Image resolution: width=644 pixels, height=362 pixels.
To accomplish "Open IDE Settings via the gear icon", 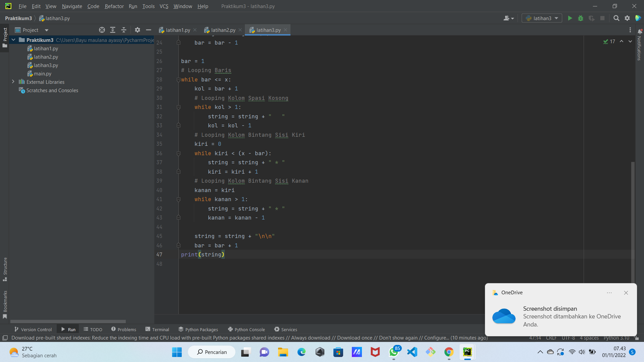I will click(627, 18).
